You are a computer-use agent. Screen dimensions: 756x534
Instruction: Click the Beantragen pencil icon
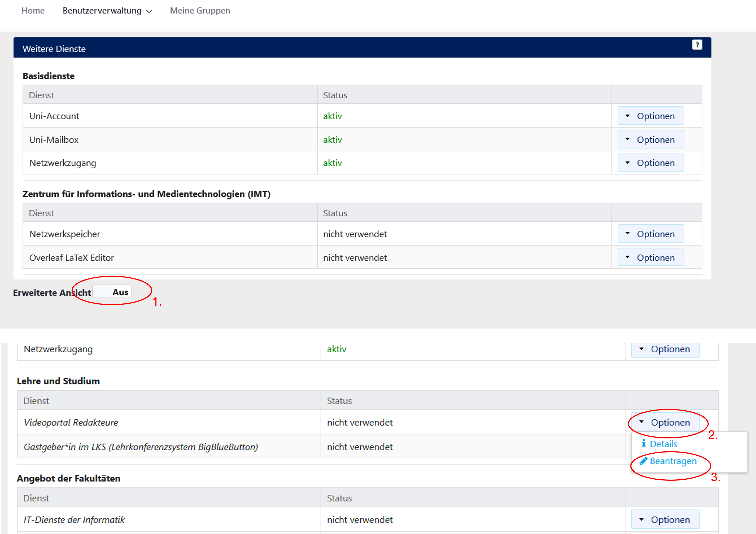coord(643,461)
